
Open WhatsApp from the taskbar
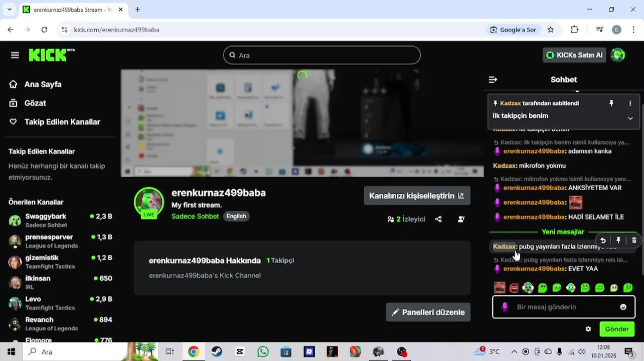coord(263,351)
